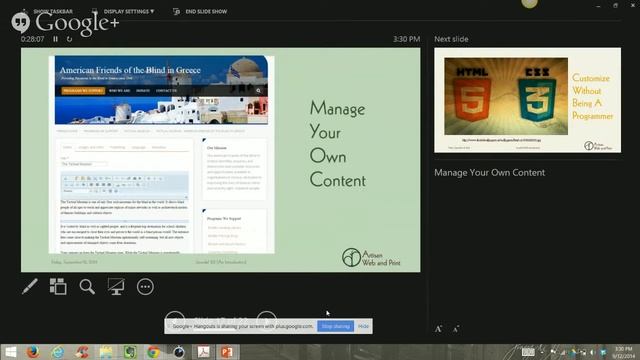The height and width of the screenshot is (360, 640).
Task: Open Firefox from the taskbar
Action: point(33,352)
